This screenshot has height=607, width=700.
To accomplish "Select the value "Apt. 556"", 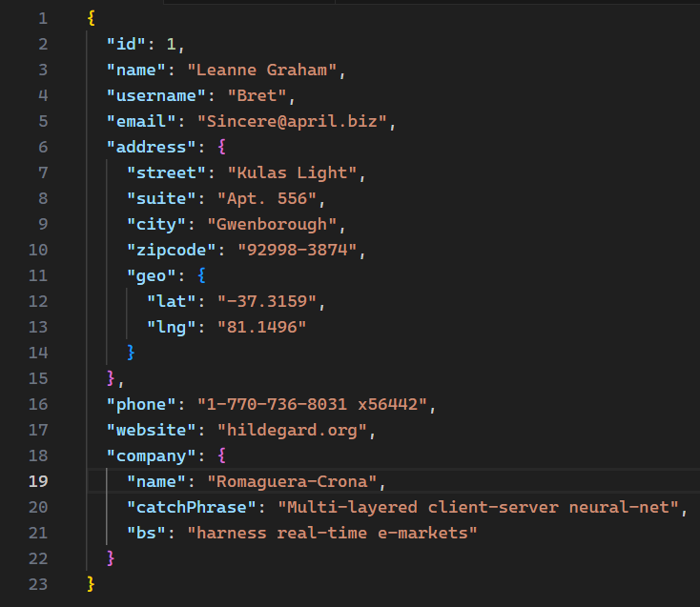I will (267, 198).
